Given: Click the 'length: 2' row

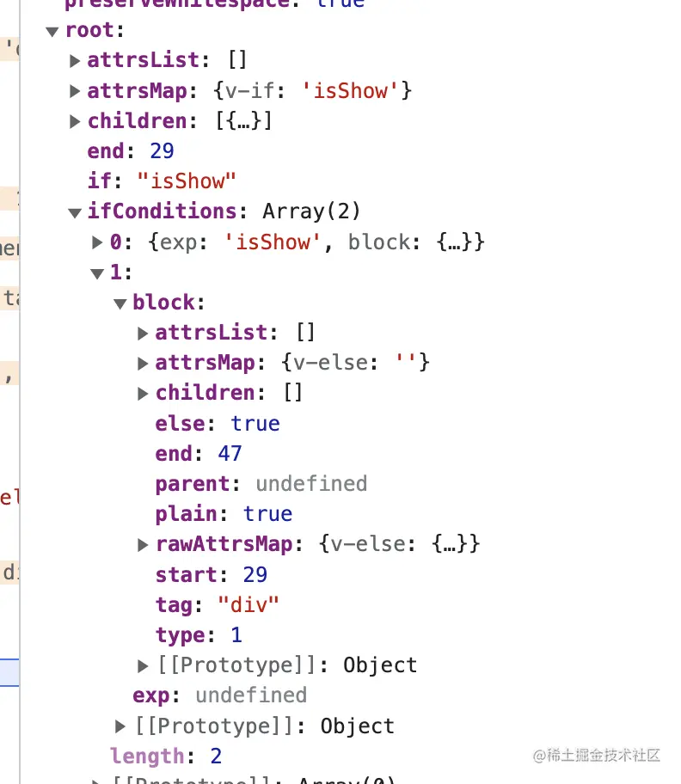Looking at the screenshot, I should 166,756.
